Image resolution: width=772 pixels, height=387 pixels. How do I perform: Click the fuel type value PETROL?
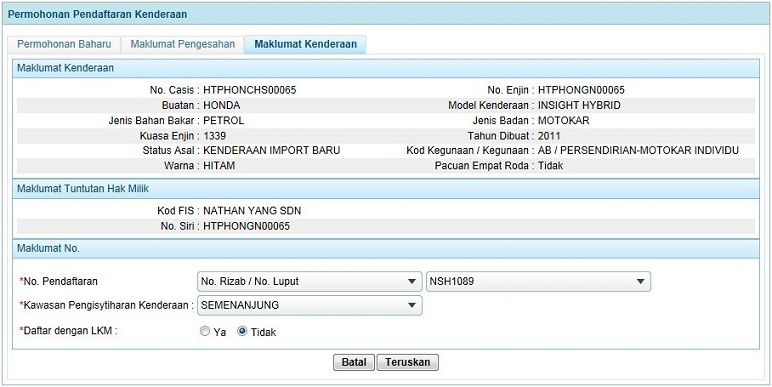click(x=224, y=121)
